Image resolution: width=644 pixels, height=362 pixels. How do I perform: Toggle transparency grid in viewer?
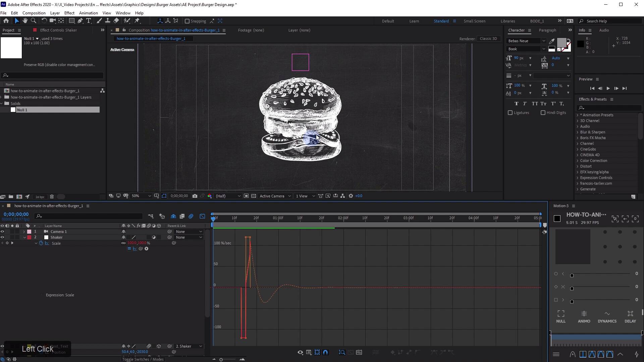point(254,196)
